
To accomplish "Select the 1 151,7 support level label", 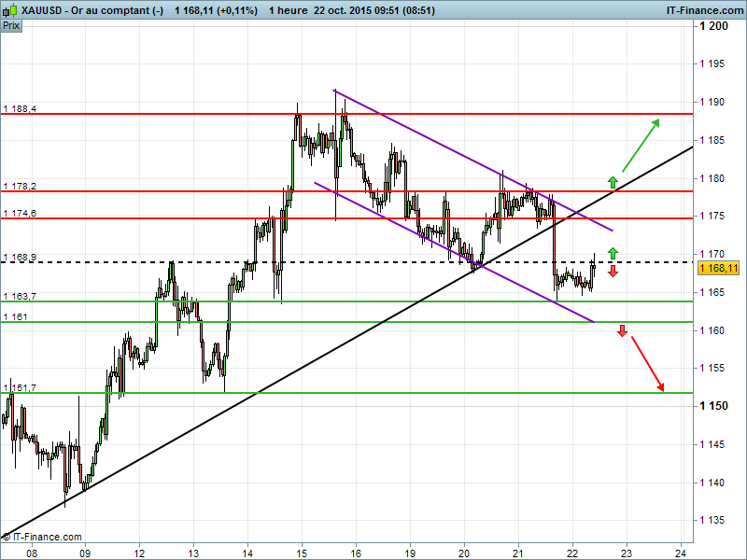I will click(20, 388).
